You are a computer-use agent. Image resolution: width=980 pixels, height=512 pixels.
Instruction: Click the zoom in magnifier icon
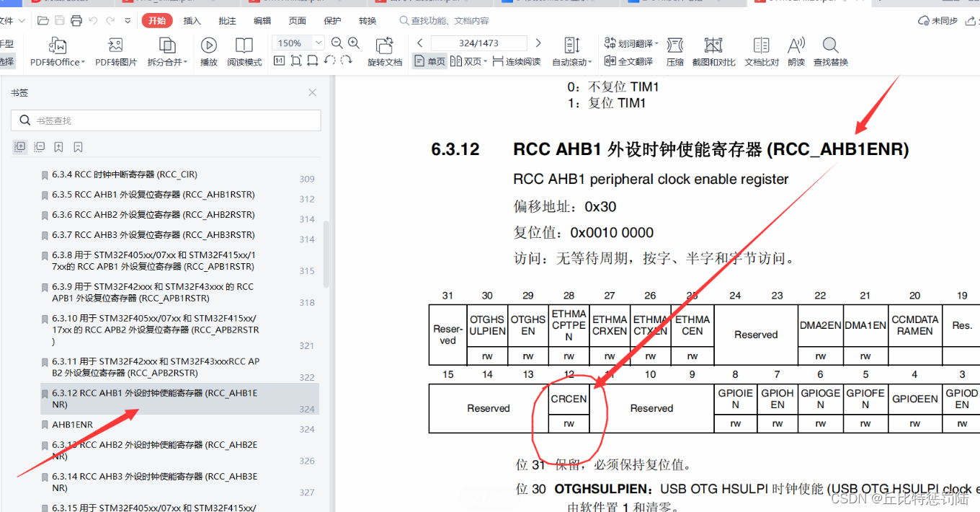coord(354,43)
